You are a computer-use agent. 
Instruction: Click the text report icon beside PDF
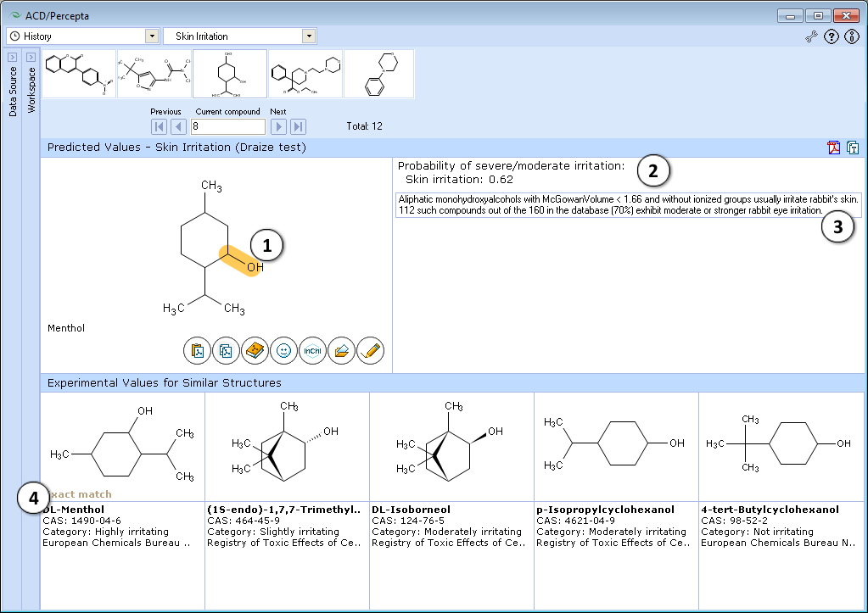pos(853,148)
